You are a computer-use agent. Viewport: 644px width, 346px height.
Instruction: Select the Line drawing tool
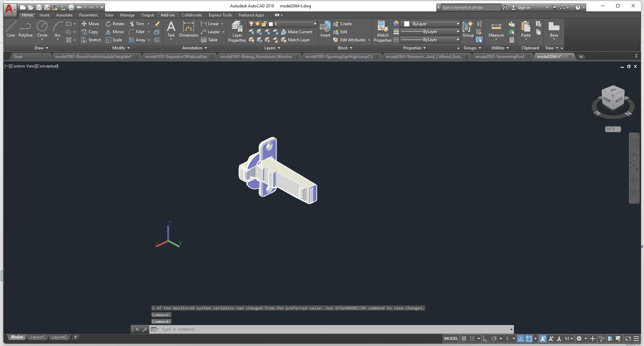click(x=11, y=29)
